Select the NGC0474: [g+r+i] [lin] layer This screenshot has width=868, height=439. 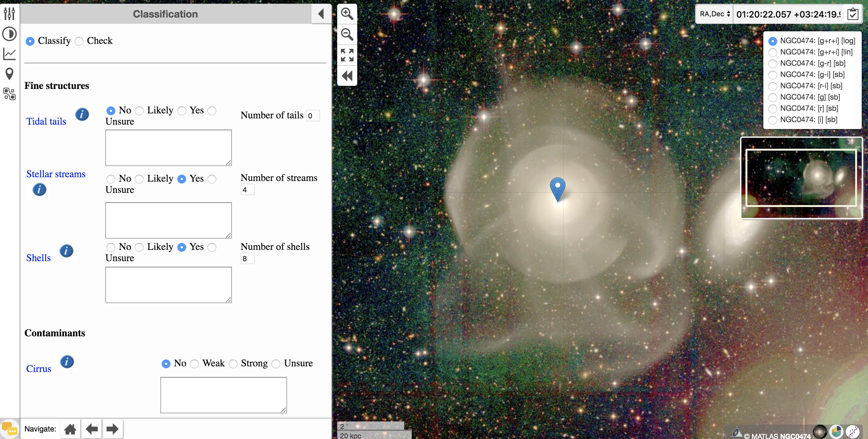[773, 53]
